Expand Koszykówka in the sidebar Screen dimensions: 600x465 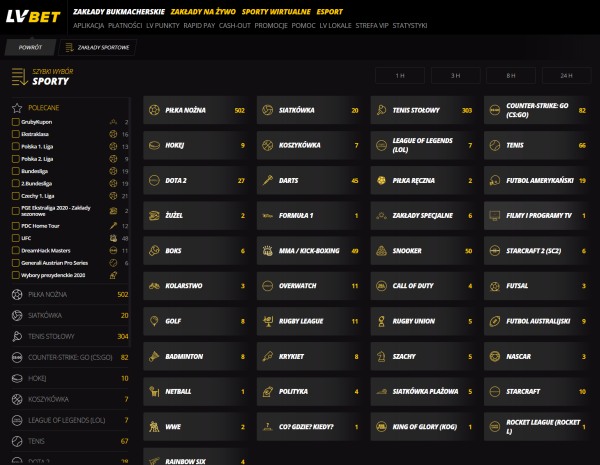(70, 400)
